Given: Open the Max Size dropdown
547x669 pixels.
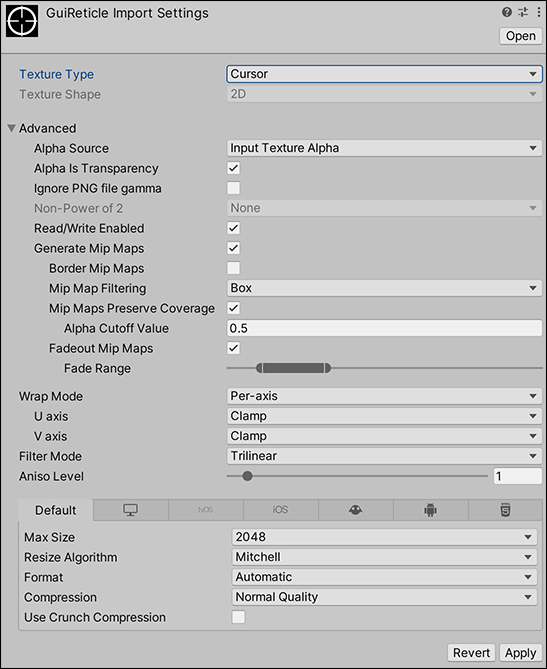Looking at the screenshot, I should coord(384,537).
